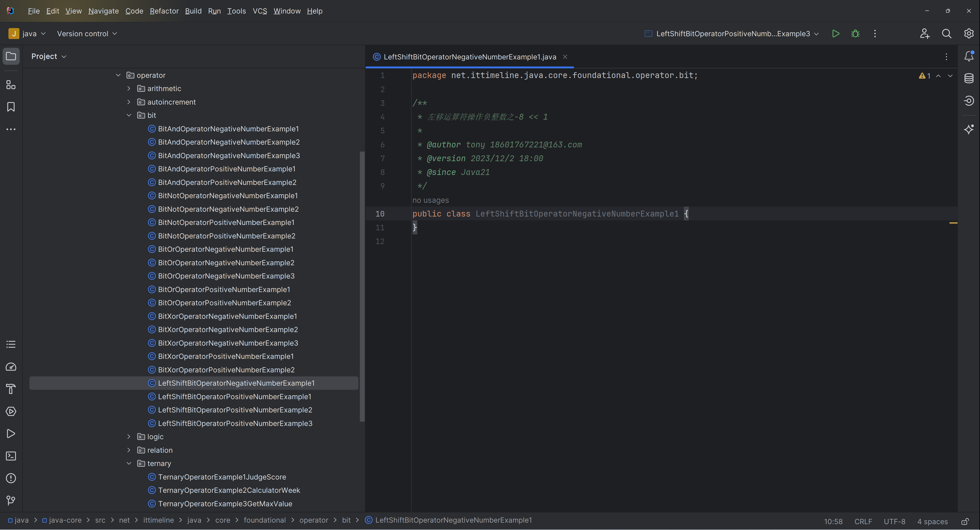Click the UTF-8 encoding in status bar
The height and width of the screenshot is (530, 980).
point(894,521)
